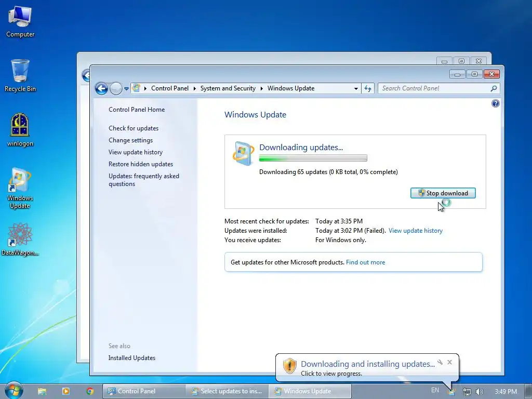Expand arrow after System and Security breadcrumb

click(262, 88)
